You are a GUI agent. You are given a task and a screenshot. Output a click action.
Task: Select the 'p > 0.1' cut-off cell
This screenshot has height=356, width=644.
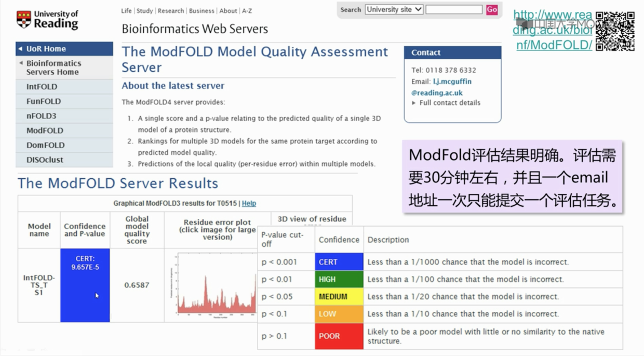286,336
